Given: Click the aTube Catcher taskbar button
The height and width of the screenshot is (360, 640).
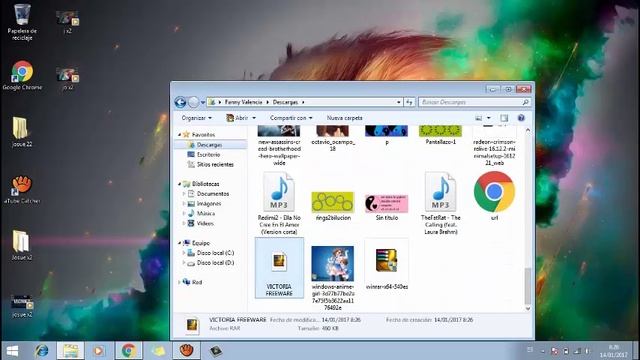Looking at the screenshot, I should point(187,351).
